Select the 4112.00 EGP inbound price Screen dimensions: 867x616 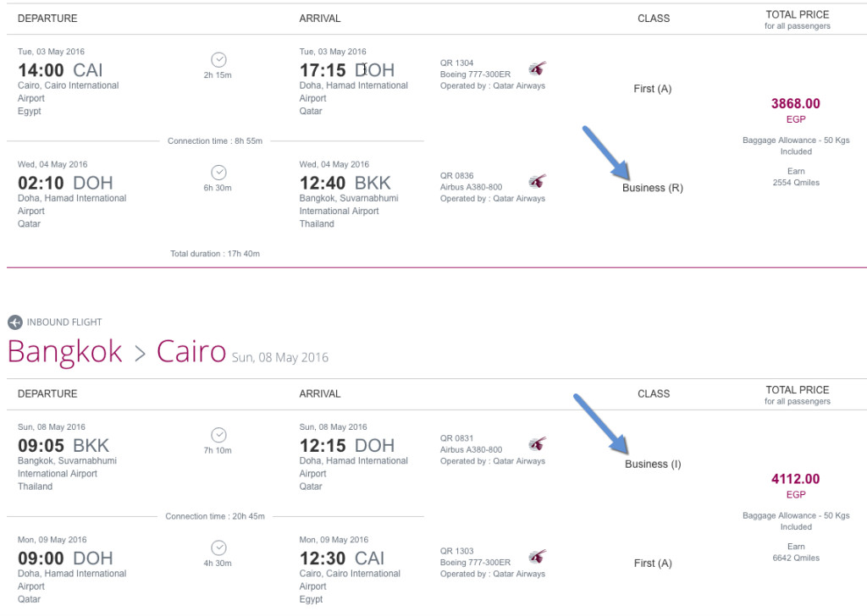(x=796, y=486)
